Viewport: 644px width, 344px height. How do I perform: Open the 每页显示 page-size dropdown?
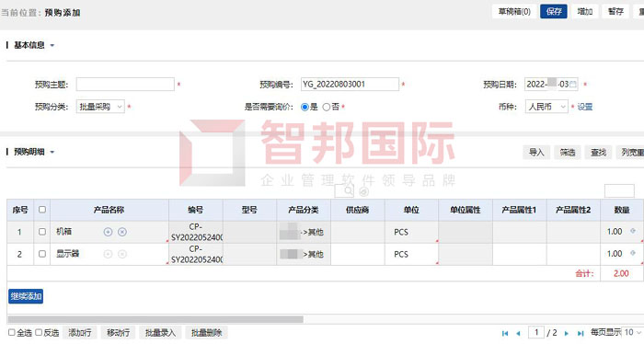tap(633, 332)
